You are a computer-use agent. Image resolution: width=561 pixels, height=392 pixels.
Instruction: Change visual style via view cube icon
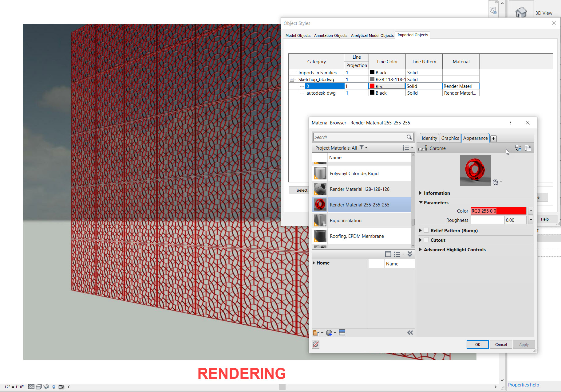tap(39, 387)
